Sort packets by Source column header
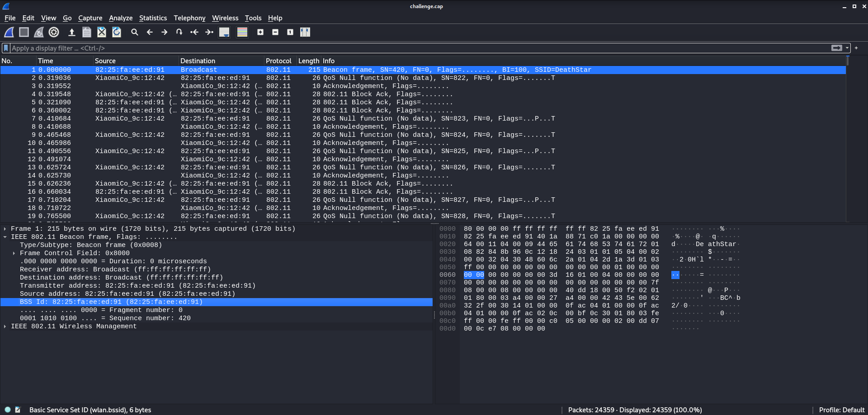The image size is (868, 415). (136, 61)
